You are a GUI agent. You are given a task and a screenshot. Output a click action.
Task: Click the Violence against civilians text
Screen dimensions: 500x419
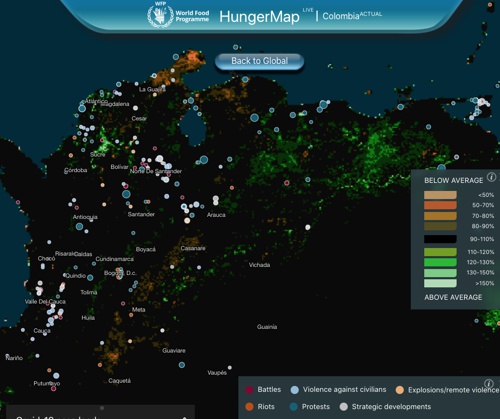pos(344,389)
